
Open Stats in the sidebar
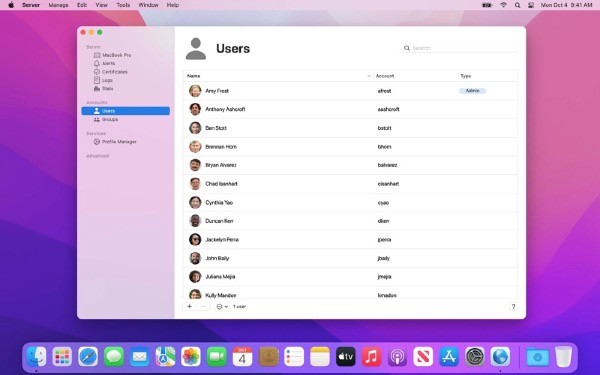click(104, 89)
